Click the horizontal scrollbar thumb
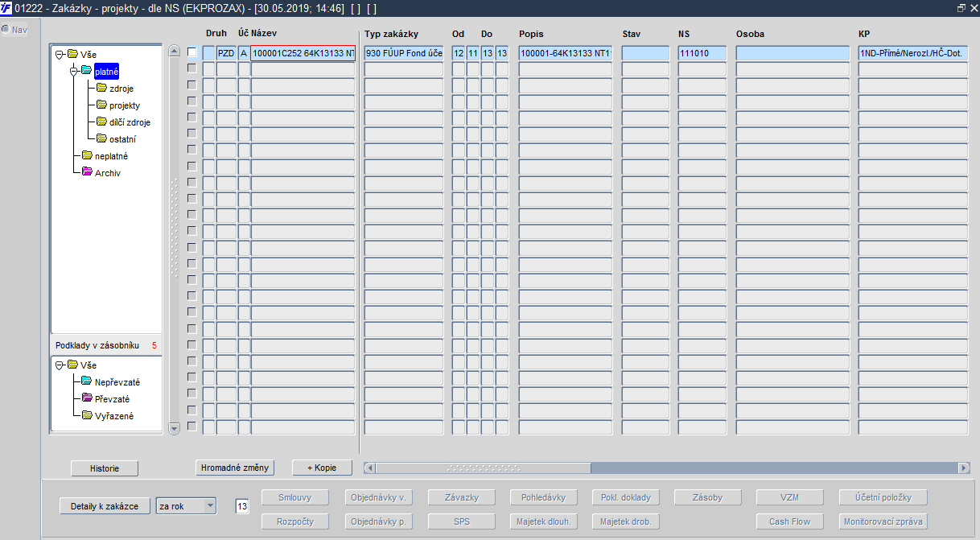This screenshot has width=980, height=540. tap(483, 468)
